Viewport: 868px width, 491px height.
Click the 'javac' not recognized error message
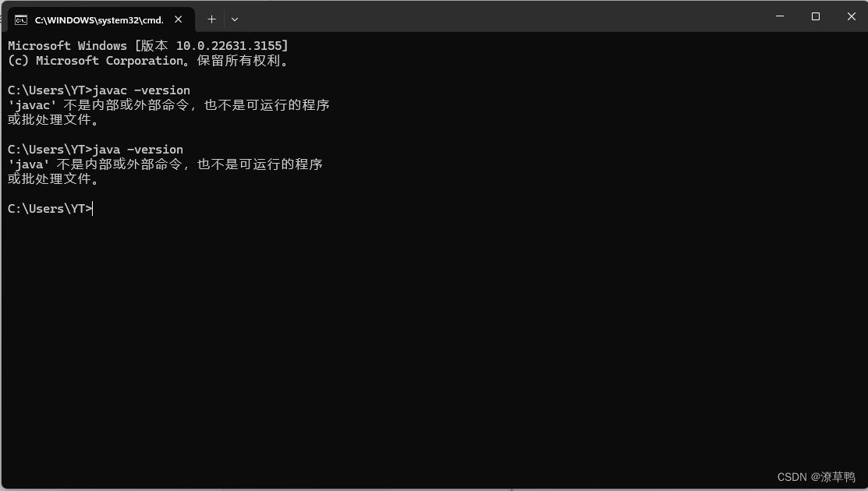[x=168, y=105]
